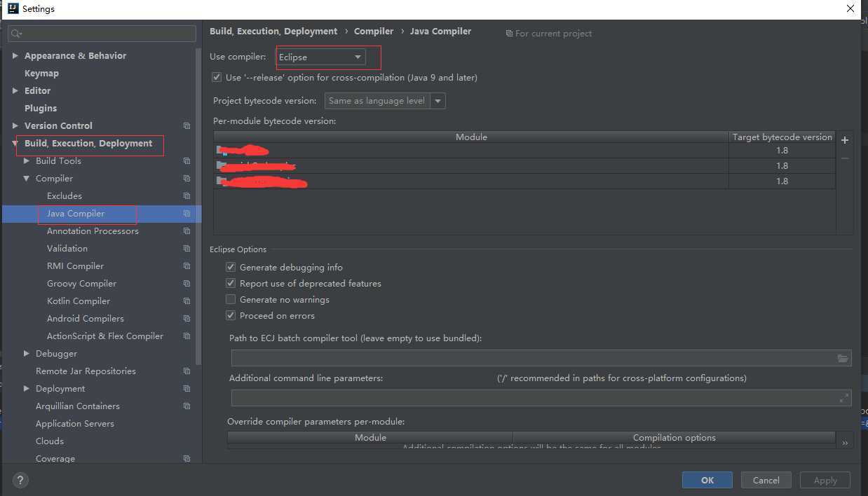Open the Use compiler Eclipse dropdown
Screen dimensions: 868x496
320,57
